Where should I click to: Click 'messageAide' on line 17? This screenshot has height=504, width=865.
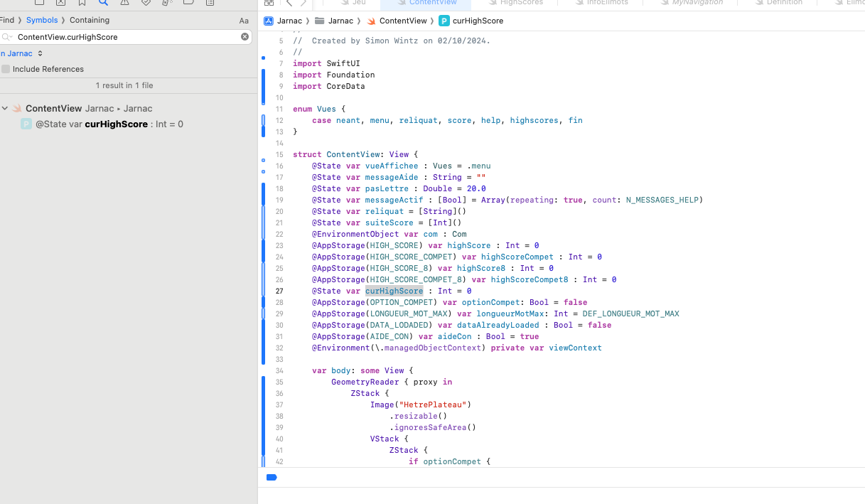pyautogui.click(x=392, y=177)
